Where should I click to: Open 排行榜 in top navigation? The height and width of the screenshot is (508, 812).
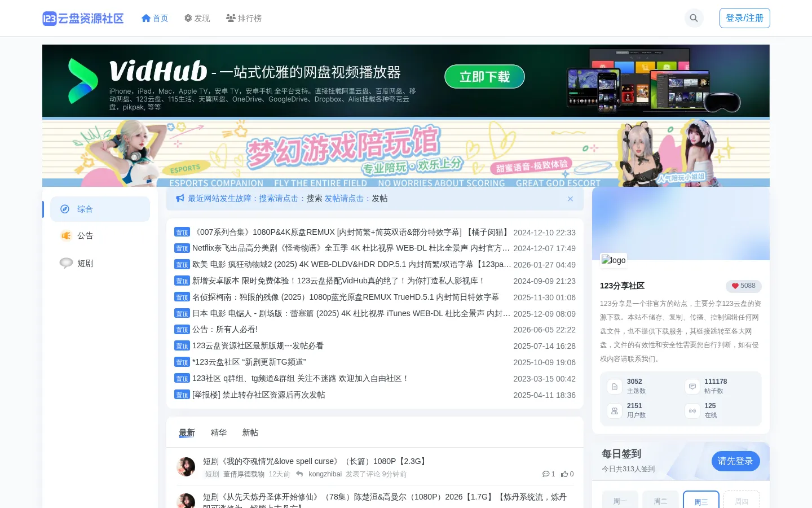click(244, 18)
